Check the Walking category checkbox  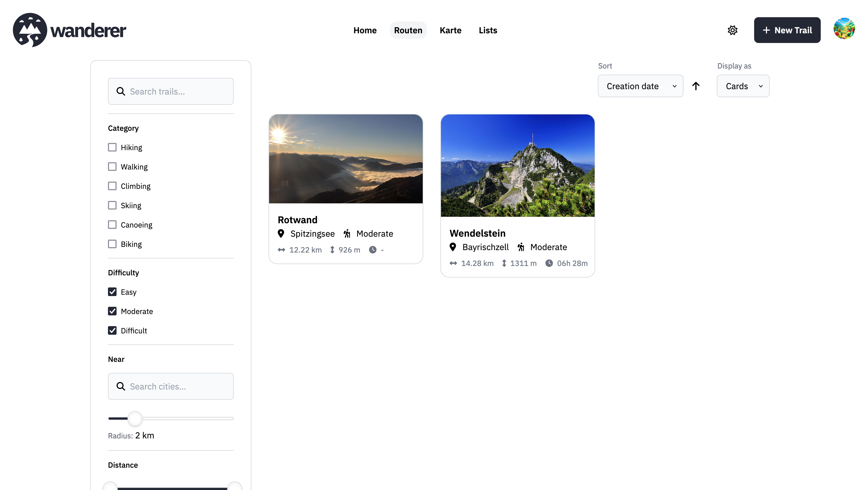coord(112,167)
